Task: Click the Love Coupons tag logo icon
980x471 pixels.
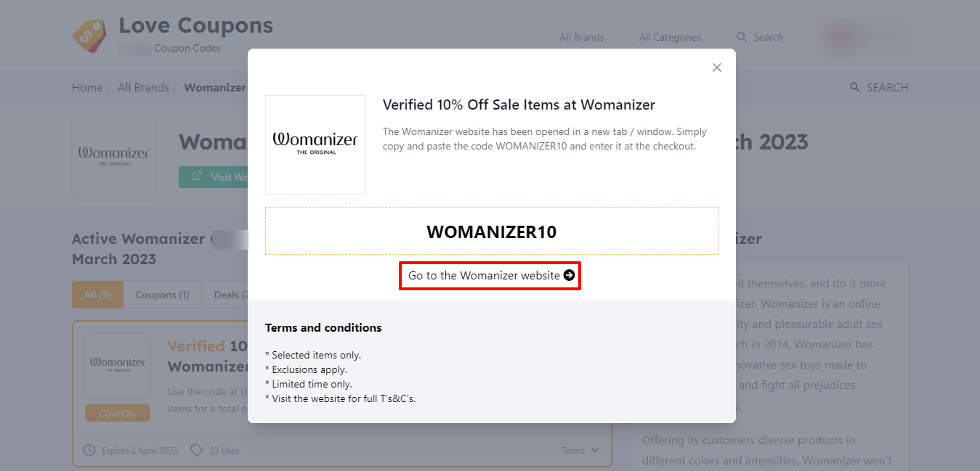Action: (89, 35)
